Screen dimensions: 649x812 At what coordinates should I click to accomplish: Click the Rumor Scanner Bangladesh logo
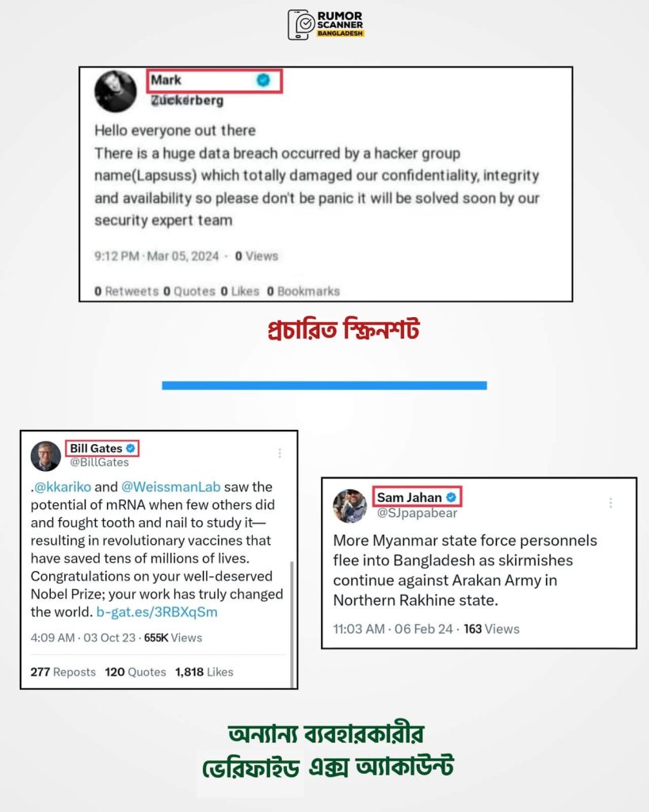click(x=326, y=25)
